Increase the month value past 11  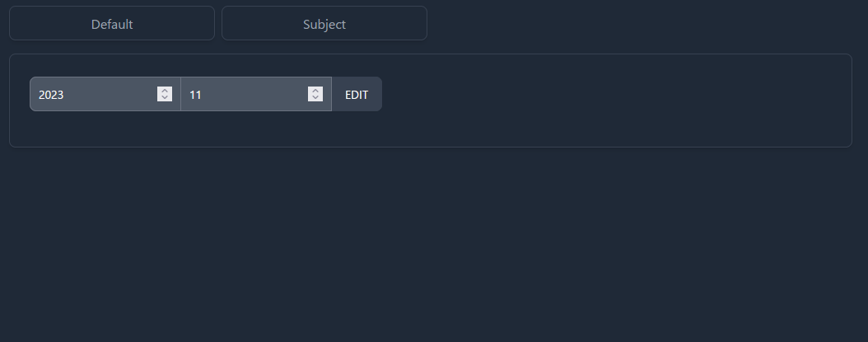pos(315,90)
